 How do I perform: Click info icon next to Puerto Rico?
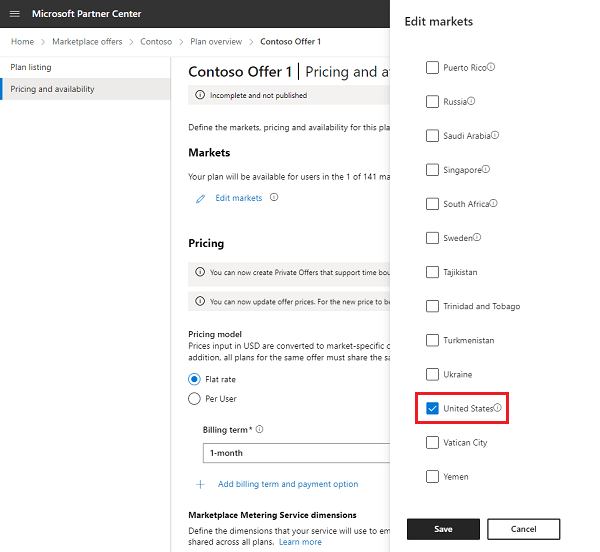[491, 67]
